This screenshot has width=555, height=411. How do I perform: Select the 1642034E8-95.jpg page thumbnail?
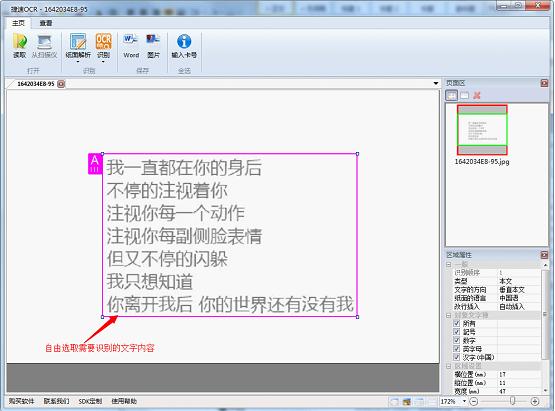point(482,130)
